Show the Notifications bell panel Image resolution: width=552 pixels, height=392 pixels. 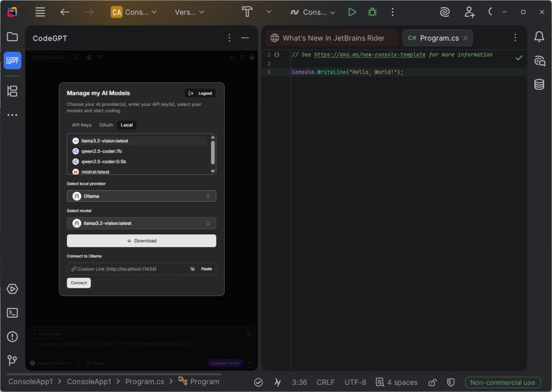point(539,37)
